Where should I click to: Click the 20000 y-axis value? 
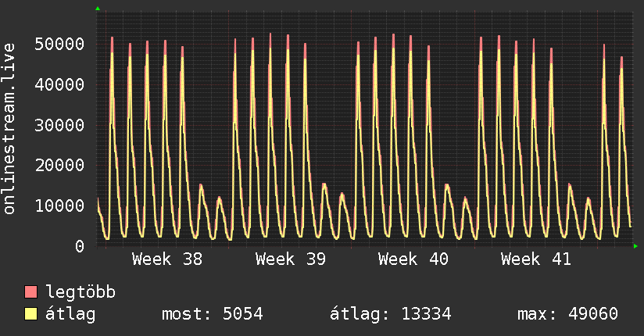coord(59,165)
